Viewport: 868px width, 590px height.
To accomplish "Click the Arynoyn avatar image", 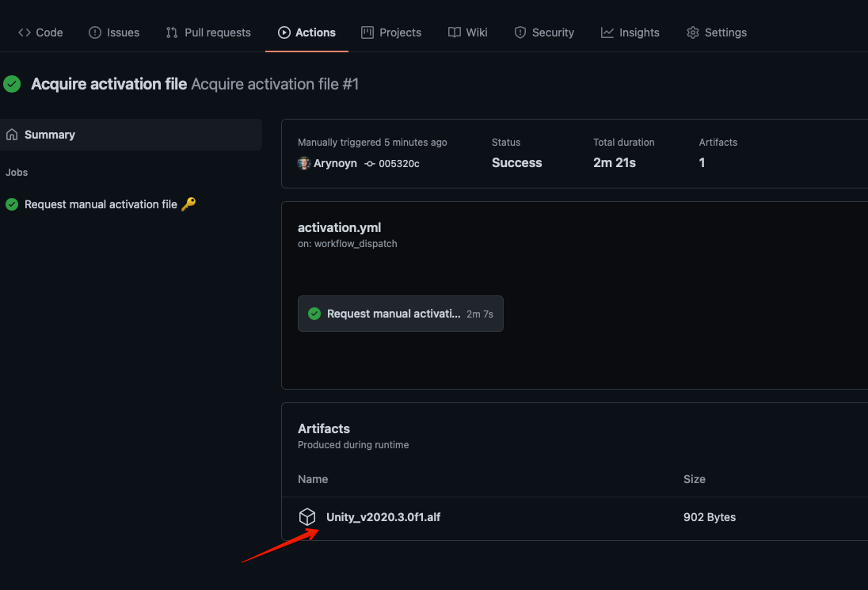I will tap(304, 163).
